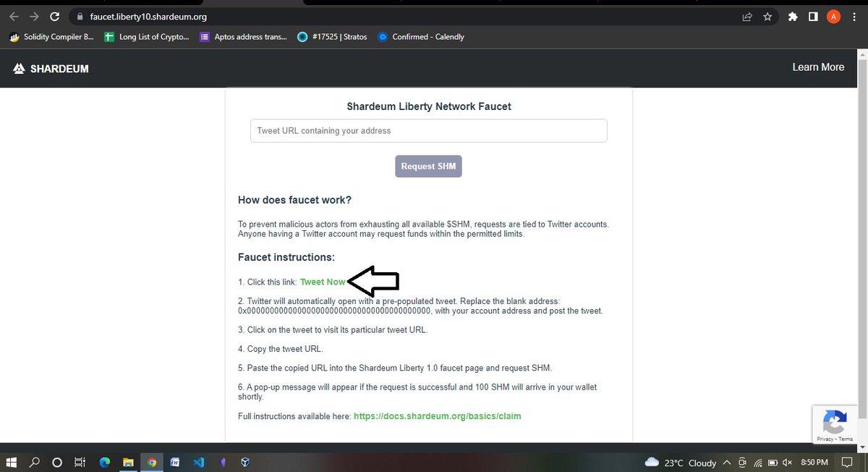Open Word from the taskbar
868x472 pixels.
point(175,462)
